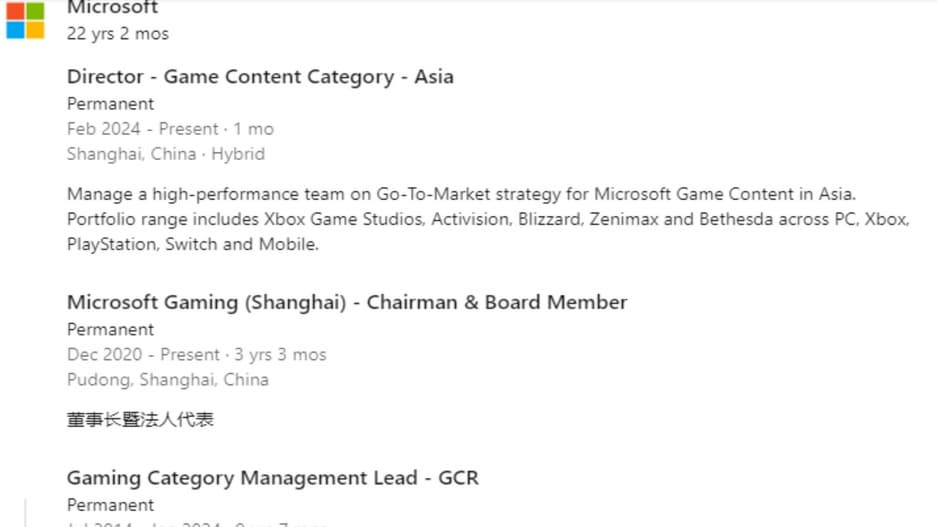Click the "Pudong, Shanghai, China" location
The width and height of the screenshot is (937, 527).
167,380
